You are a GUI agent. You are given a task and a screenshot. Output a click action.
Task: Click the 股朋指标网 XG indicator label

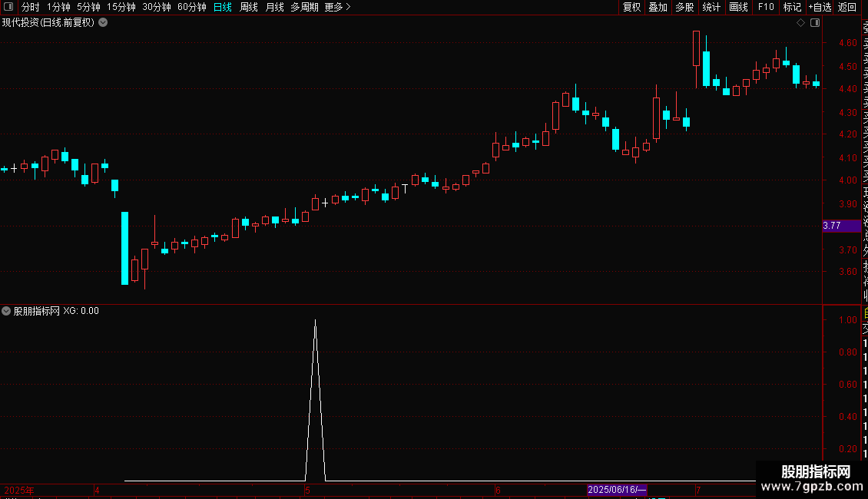56,311
